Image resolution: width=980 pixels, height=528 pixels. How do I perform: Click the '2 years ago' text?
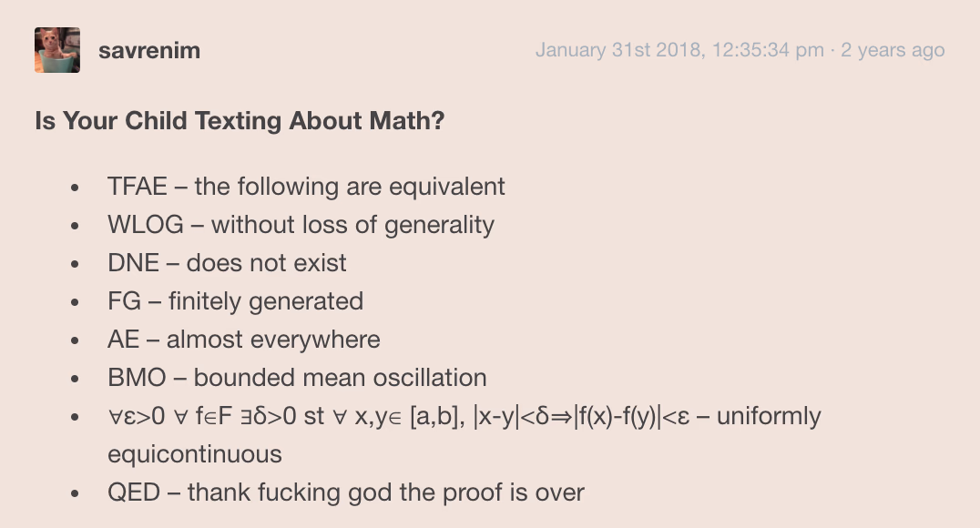click(x=893, y=50)
